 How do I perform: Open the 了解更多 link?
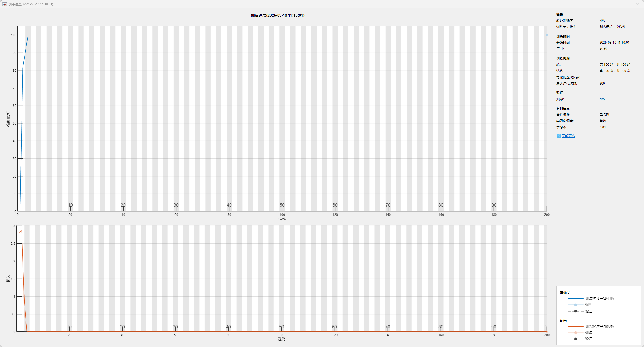568,136
